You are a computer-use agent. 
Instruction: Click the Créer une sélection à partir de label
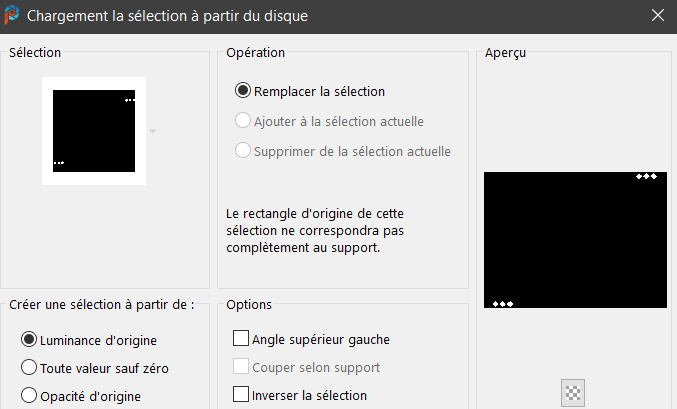101,304
